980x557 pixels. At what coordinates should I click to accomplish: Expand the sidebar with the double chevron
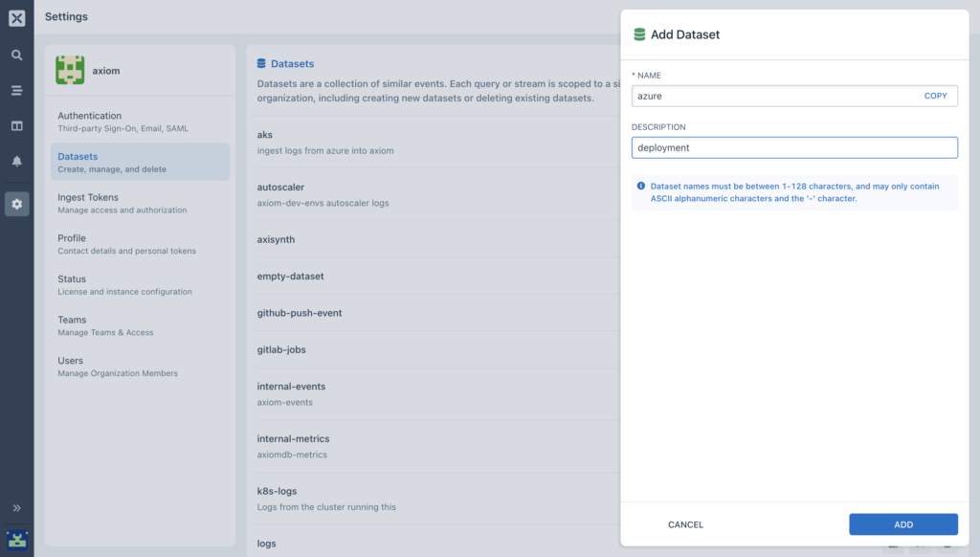click(x=17, y=507)
